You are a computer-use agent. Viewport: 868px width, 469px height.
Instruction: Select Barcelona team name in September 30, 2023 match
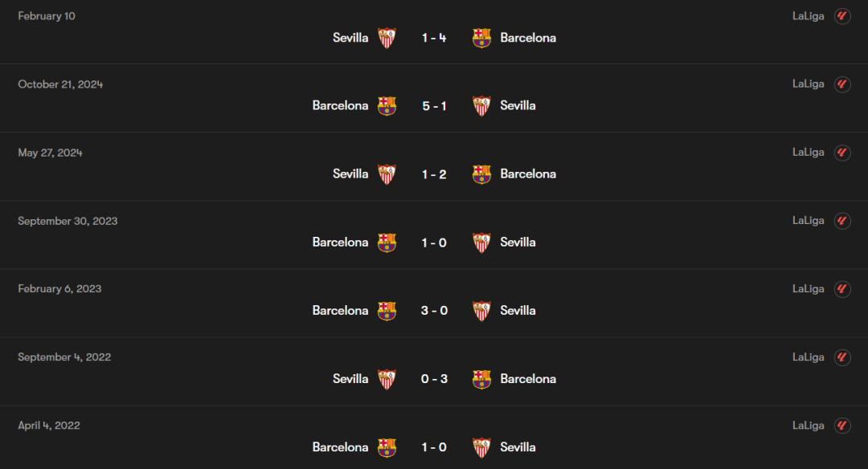[340, 243]
